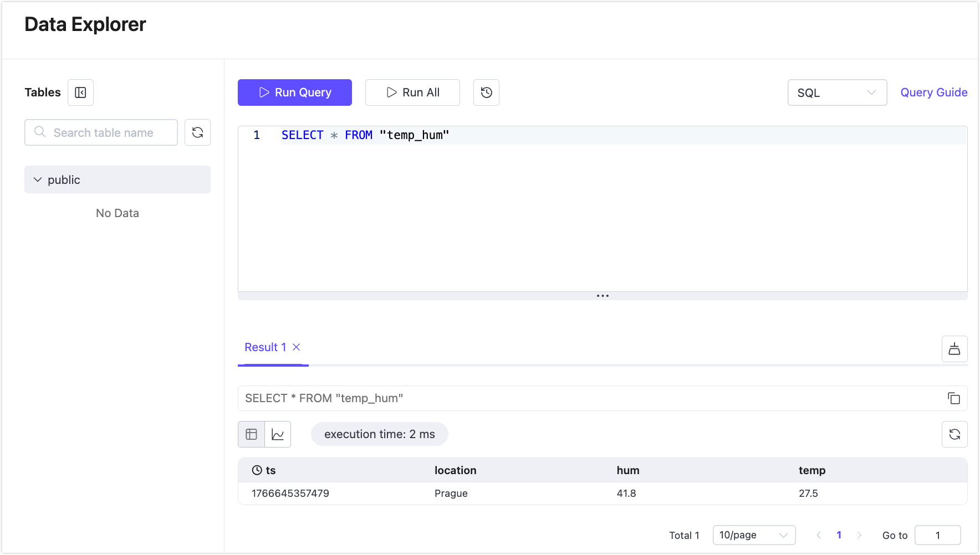
Task: Clear all result tabs with the broom icon
Action: [955, 349]
